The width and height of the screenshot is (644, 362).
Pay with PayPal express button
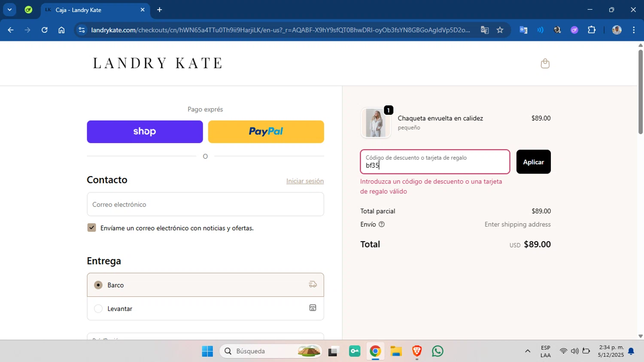(266, 131)
